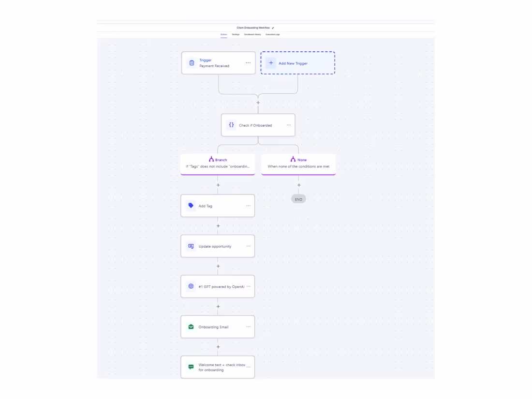Viewport: 532px width, 399px height.
Task: Click the chat icon on Welcome text step
Action: (191, 367)
